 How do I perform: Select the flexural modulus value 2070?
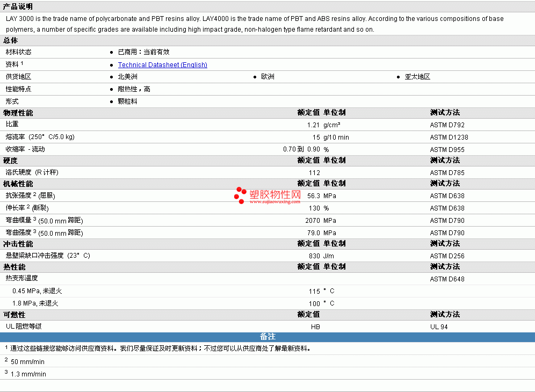point(313,220)
